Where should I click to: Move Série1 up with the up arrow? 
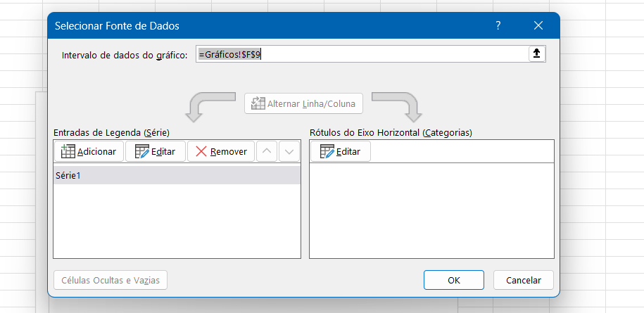267,151
